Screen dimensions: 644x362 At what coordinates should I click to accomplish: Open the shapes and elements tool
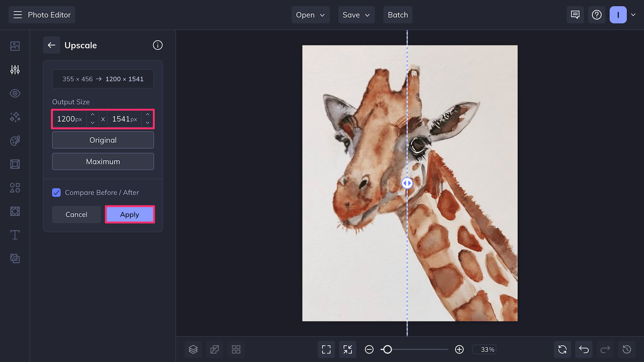coord(15,187)
